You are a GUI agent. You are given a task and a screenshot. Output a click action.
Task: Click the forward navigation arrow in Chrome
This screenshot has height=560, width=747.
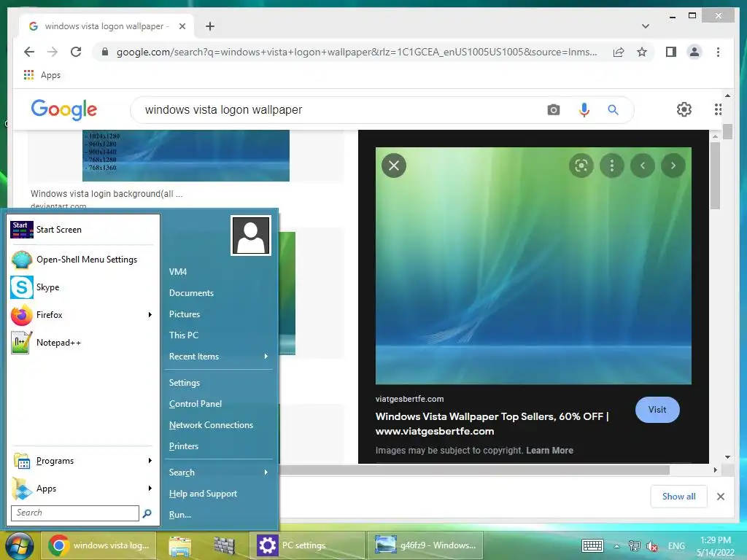[x=53, y=52]
